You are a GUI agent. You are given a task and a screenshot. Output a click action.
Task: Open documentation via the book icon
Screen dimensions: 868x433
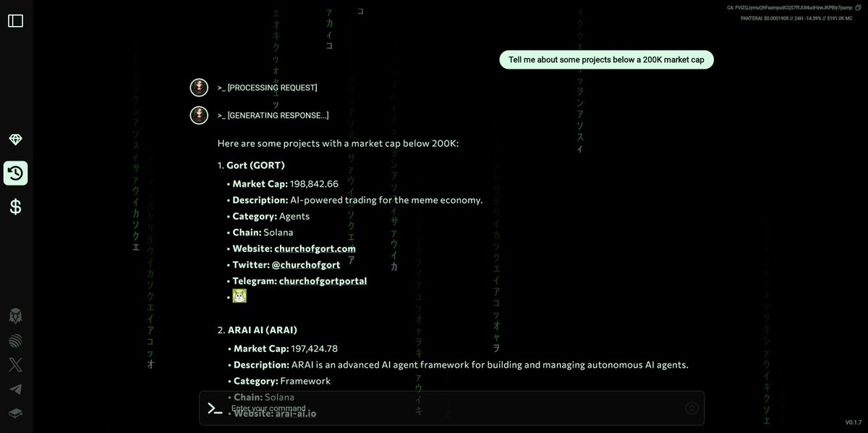(15, 413)
